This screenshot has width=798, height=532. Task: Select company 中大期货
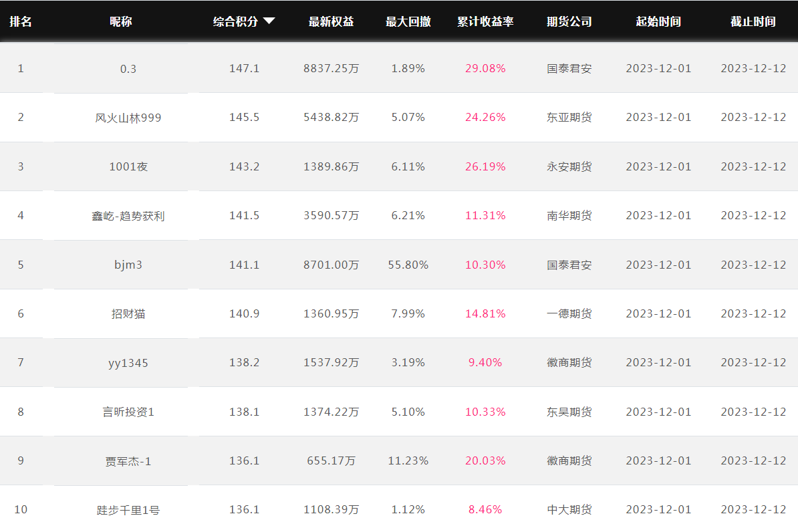(x=569, y=509)
